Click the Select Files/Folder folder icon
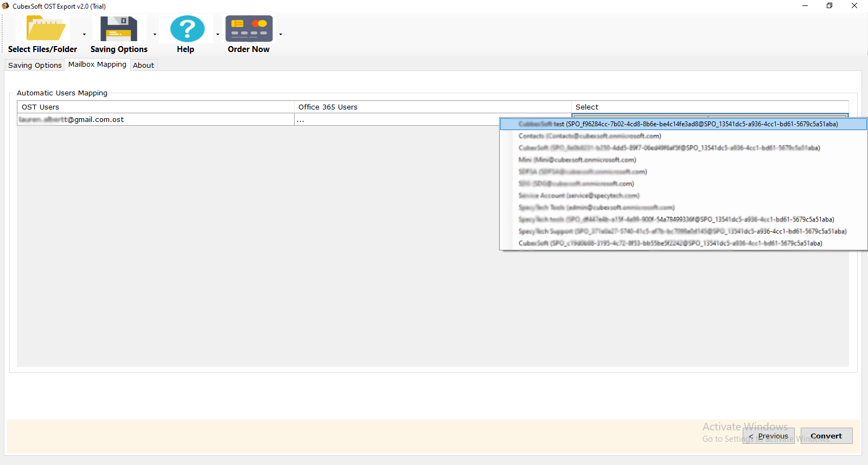The height and width of the screenshot is (465, 868). pyautogui.click(x=46, y=29)
